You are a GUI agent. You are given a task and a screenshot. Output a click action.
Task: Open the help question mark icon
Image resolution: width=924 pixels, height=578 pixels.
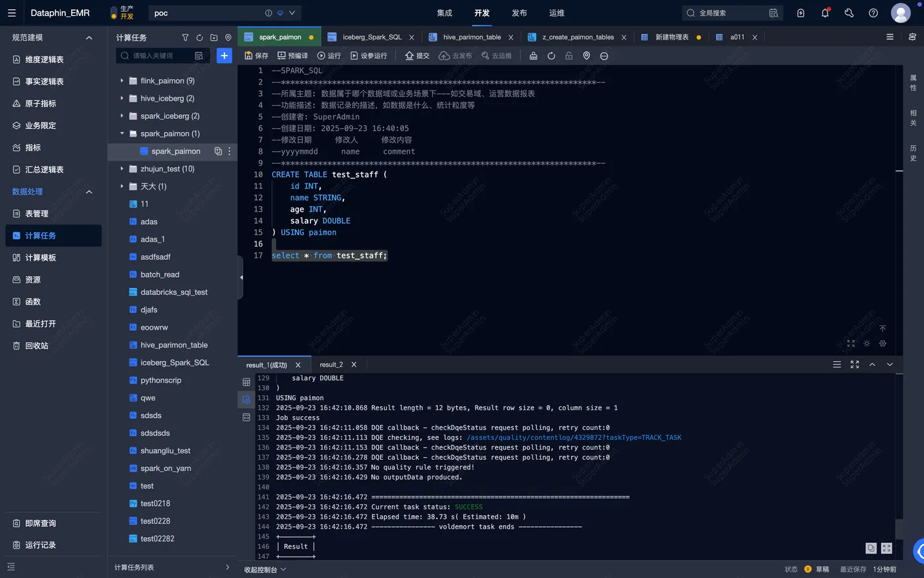pyautogui.click(x=873, y=13)
